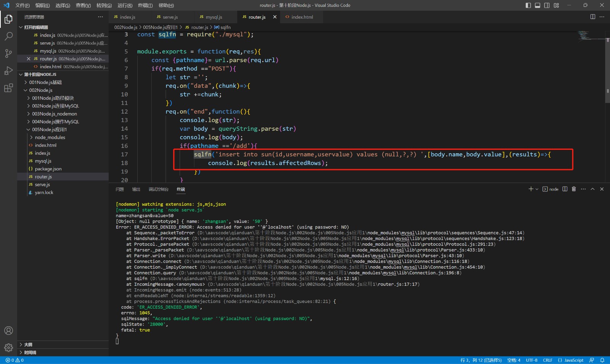Expand the 时间线 timeline section
The width and height of the screenshot is (610, 364).
point(63,353)
